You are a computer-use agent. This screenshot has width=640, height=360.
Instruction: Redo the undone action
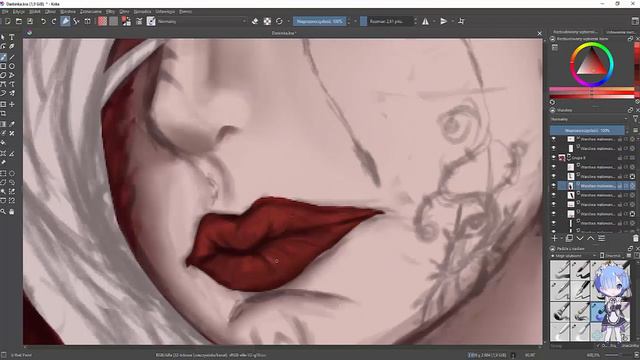point(54,21)
